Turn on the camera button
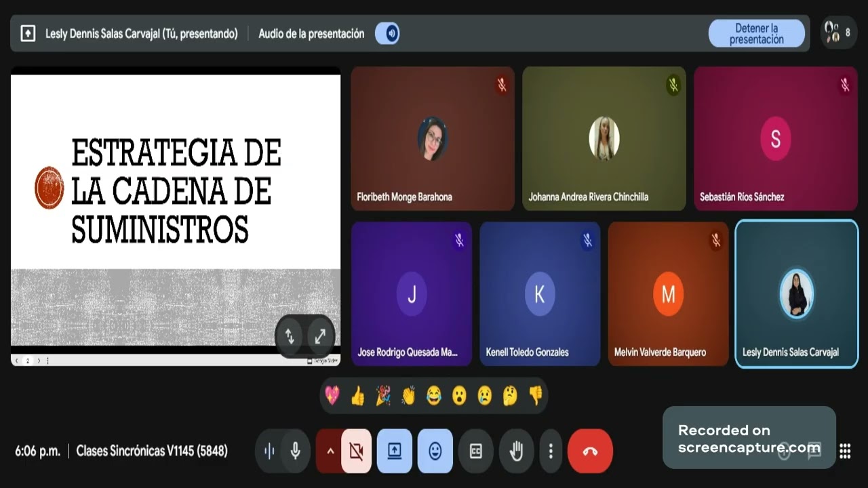The image size is (868, 488). click(357, 451)
